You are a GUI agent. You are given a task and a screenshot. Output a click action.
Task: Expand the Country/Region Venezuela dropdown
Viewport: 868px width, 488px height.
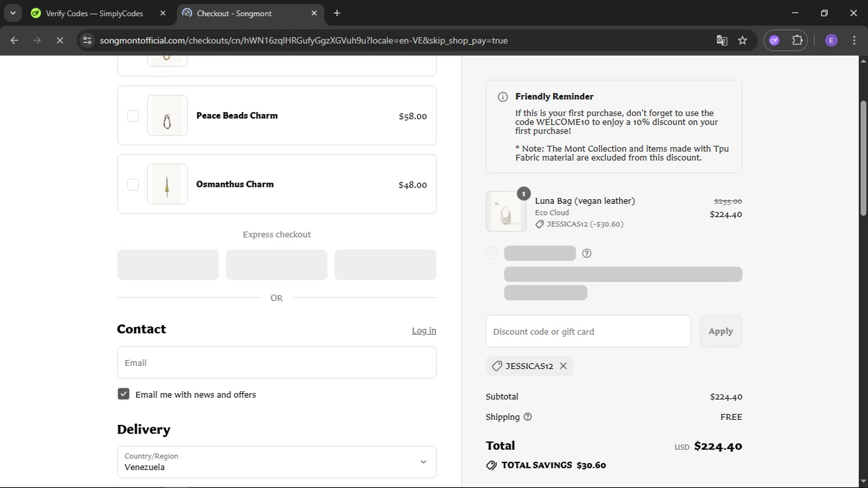[x=277, y=462]
